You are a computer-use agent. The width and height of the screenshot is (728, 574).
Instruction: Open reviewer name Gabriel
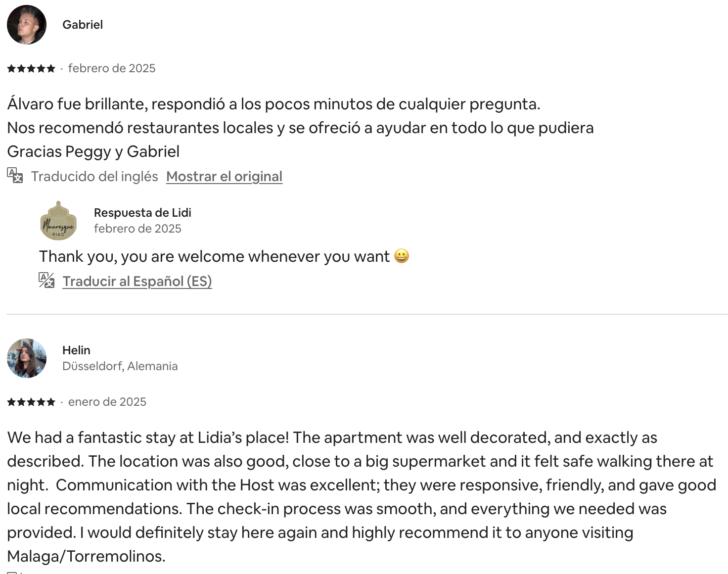[83, 25]
